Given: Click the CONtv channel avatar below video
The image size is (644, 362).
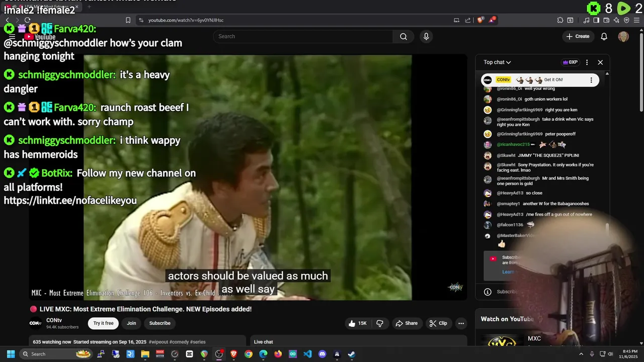Looking at the screenshot, I should click(x=35, y=323).
